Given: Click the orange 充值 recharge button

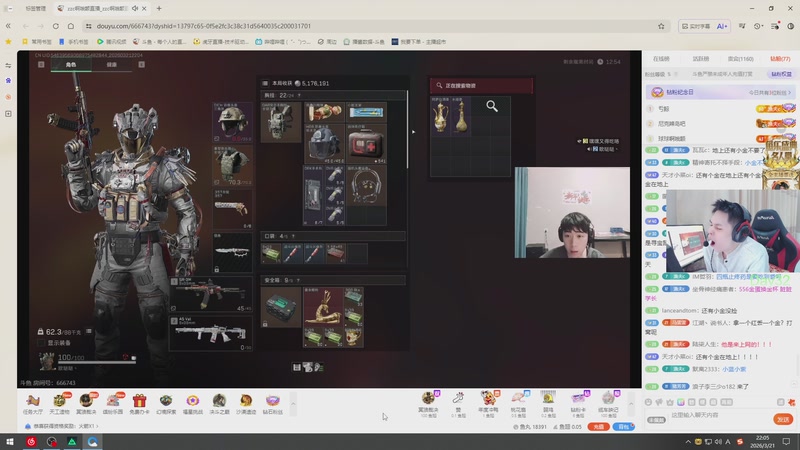Looking at the screenshot, I should point(598,427).
